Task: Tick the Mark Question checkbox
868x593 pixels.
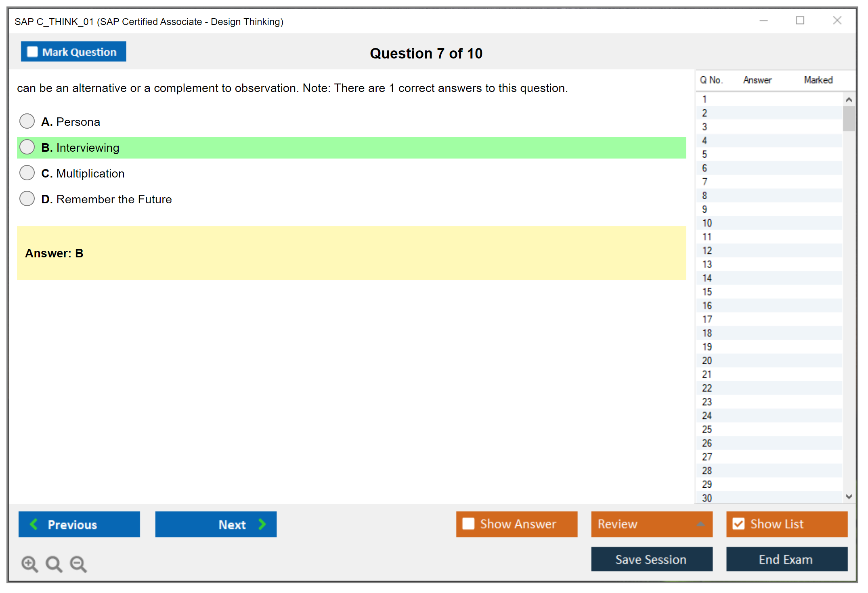Action: (x=32, y=52)
